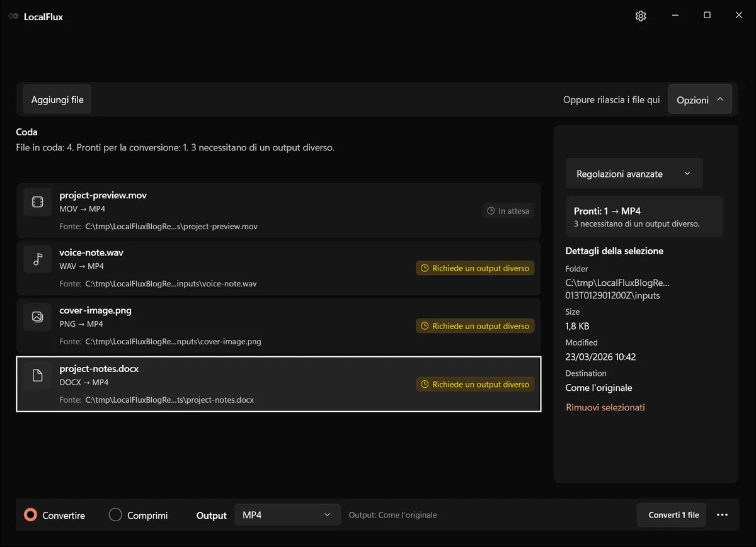This screenshot has height=547, width=756.
Task: Click the film icon of project-preview.mov
Action: pyautogui.click(x=37, y=202)
